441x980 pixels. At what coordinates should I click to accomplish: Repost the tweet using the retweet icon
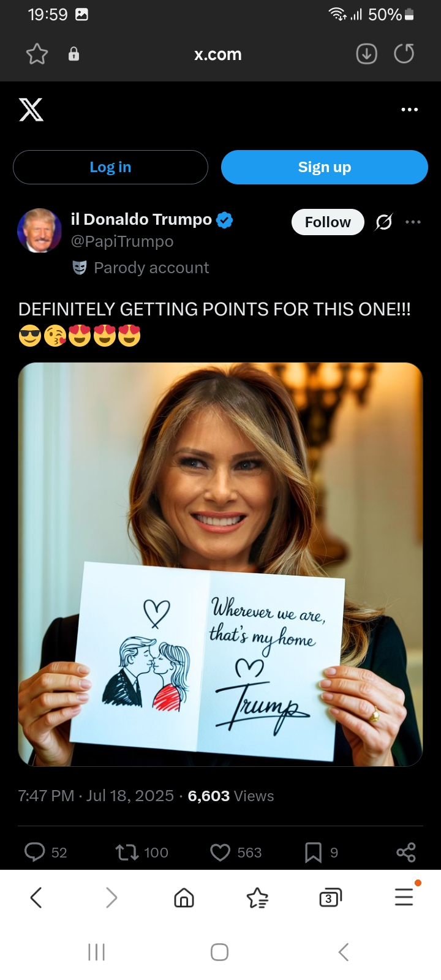click(127, 852)
